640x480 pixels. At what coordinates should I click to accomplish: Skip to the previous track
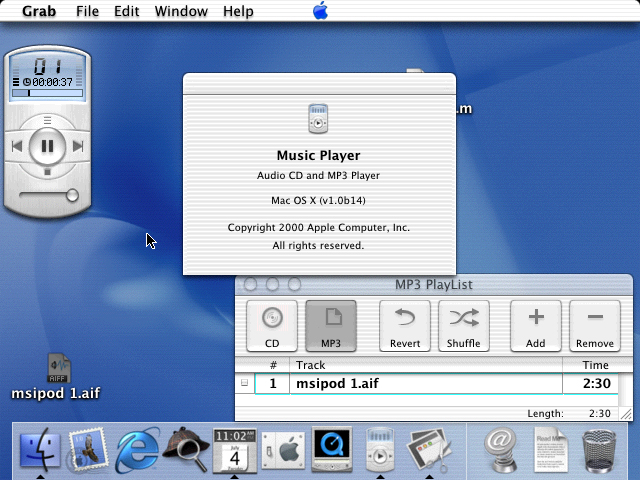tap(17, 146)
